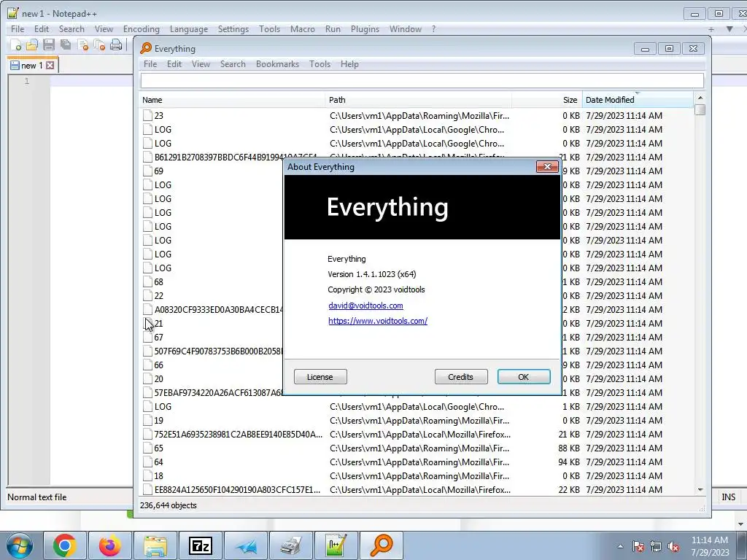The width and height of the screenshot is (747, 560).
Task: Open the https://www.voidtools.com/ link
Action: click(378, 321)
